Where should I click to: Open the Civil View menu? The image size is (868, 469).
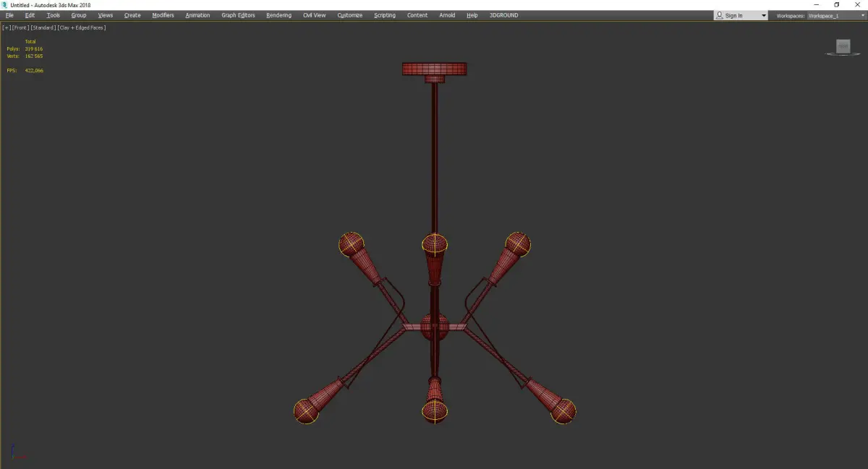tap(314, 15)
